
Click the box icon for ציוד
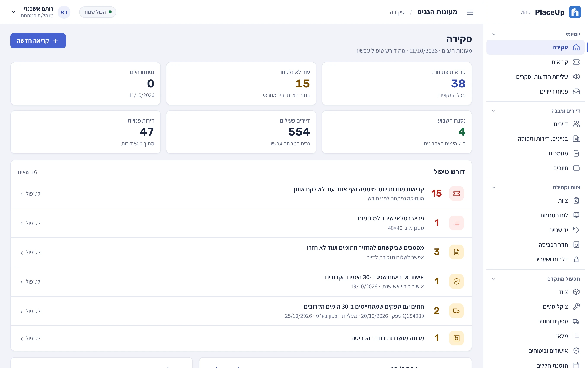point(576,292)
